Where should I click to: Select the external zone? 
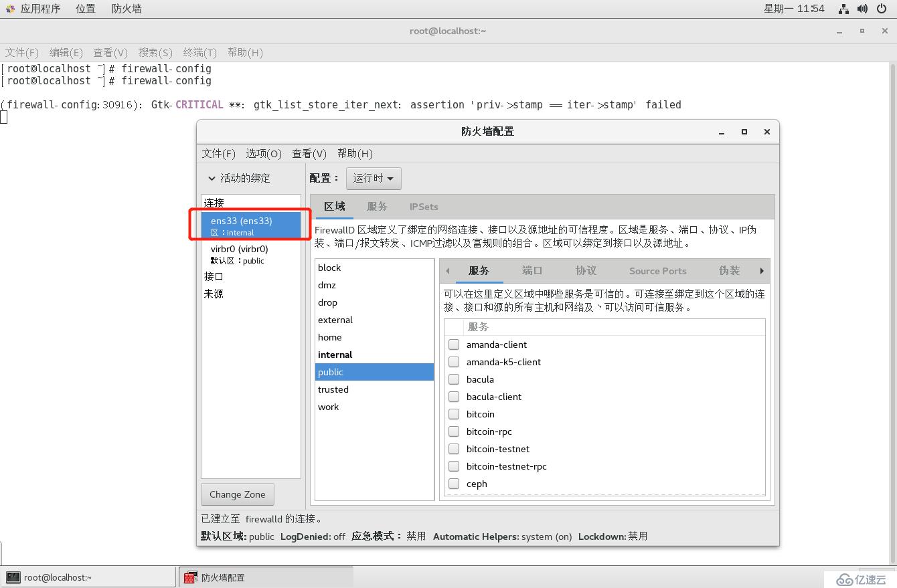click(374, 320)
